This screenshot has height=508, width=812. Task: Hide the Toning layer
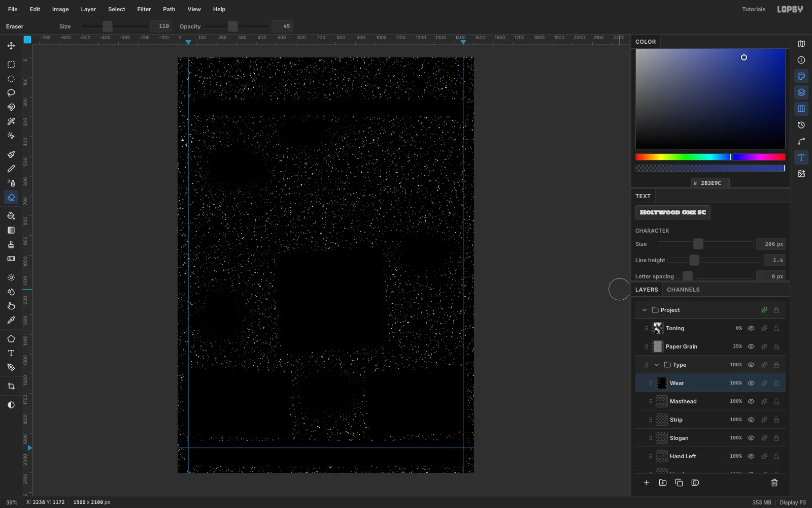751,328
